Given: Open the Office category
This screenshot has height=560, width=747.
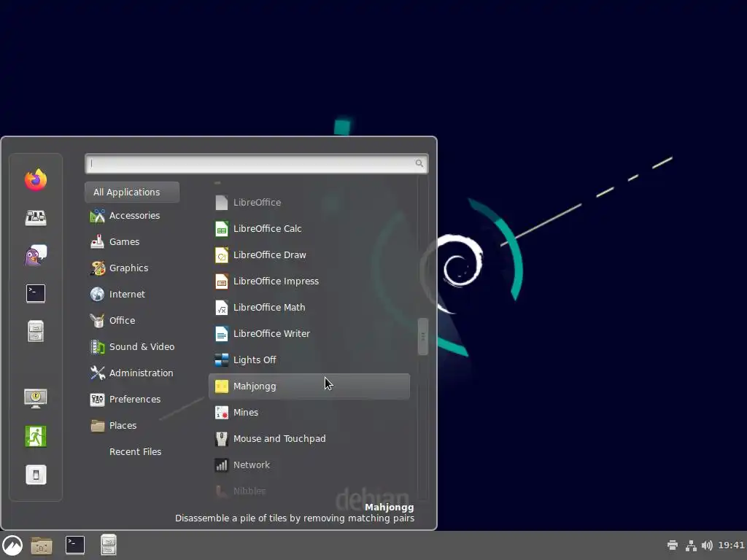Looking at the screenshot, I should (132, 321).
